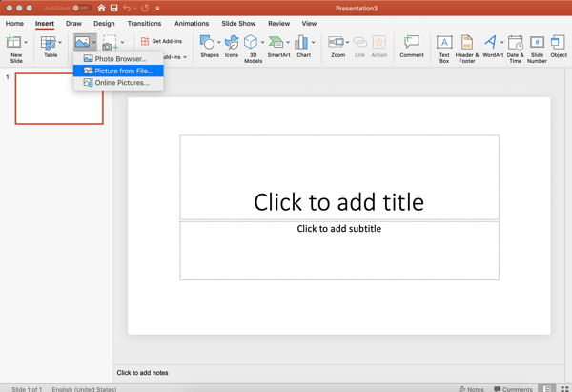
Task: Choose Photo Browser... from the menu
Action: point(118,59)
